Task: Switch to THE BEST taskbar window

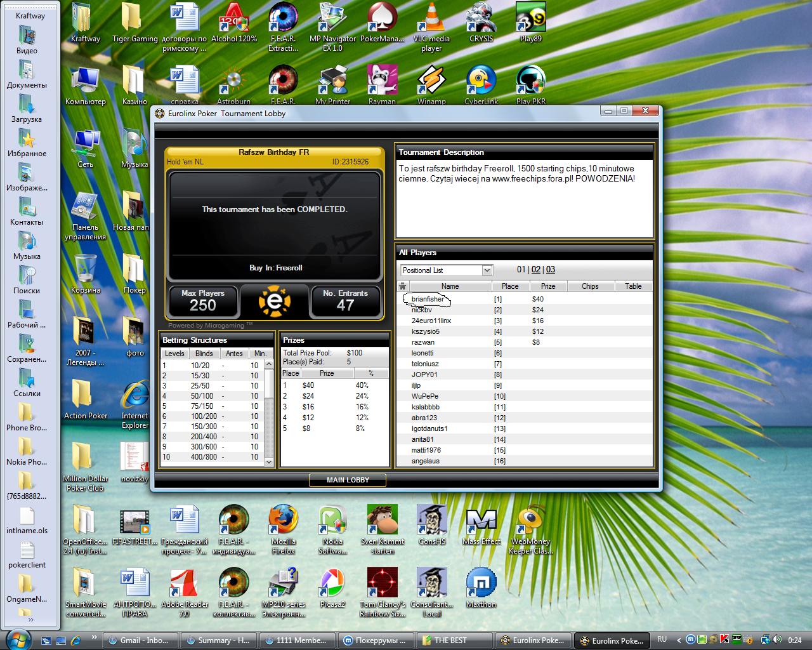Action: click(454, 640)
